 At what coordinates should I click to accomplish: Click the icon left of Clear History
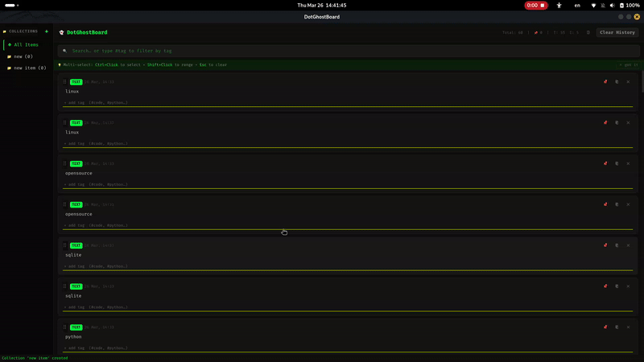pyautogui.click(x=588, y=32)
